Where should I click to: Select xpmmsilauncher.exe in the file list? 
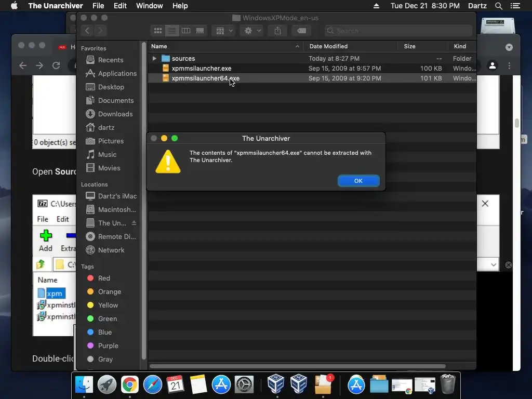coord(312,68)
